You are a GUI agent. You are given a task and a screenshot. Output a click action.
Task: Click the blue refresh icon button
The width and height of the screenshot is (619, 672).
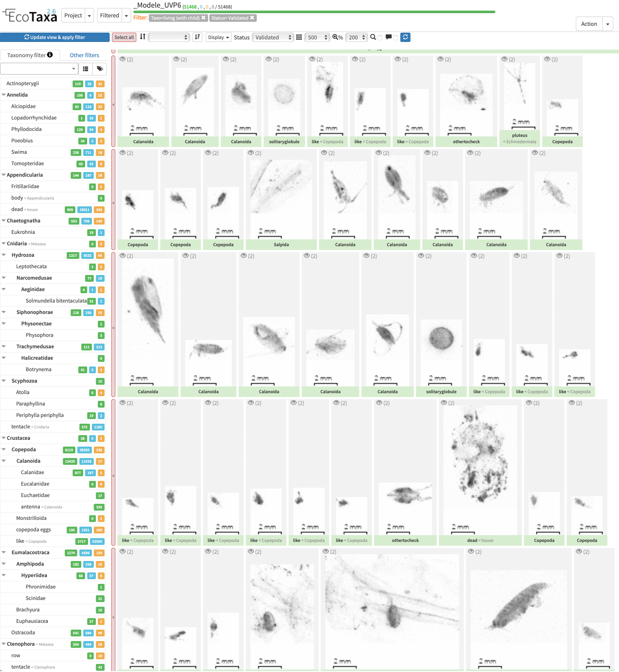(x=405, y=37)
